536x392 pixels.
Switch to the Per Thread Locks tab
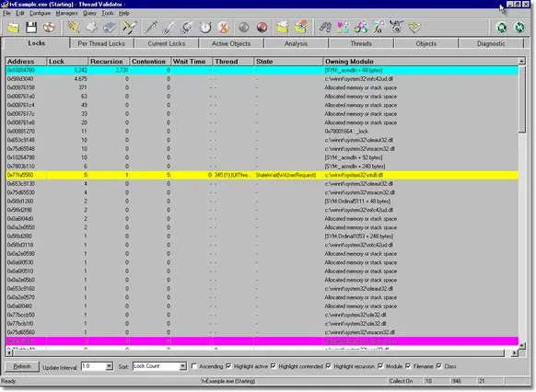pos(101,43)
